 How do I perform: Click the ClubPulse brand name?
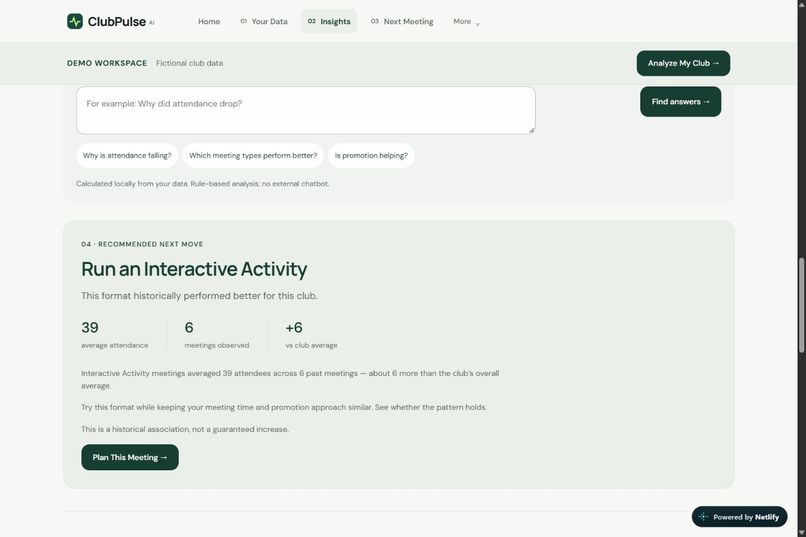[x=117, y=22]
